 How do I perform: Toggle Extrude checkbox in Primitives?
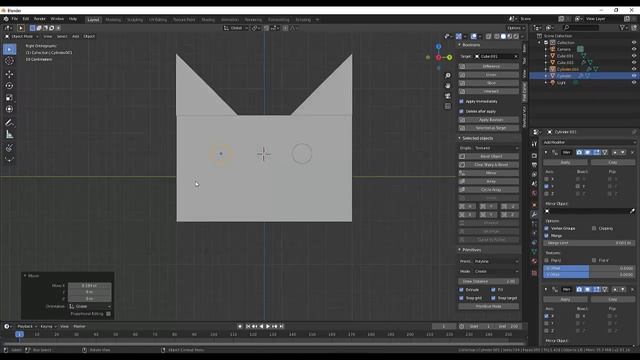[x=462, y=290]
